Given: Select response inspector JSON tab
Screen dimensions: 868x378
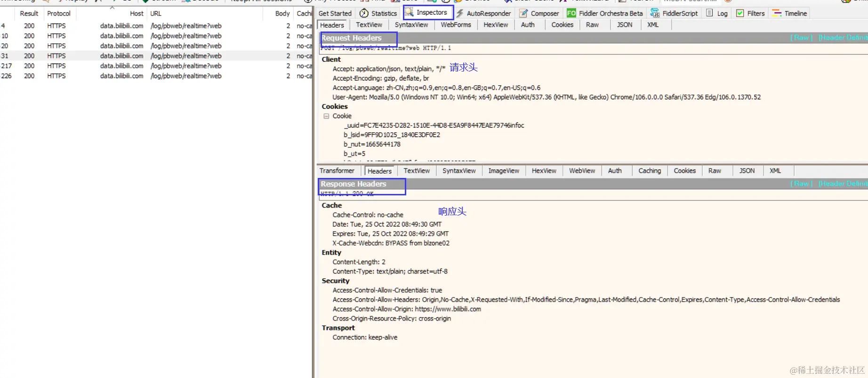Looking at the screenshot, I should 747,171.
